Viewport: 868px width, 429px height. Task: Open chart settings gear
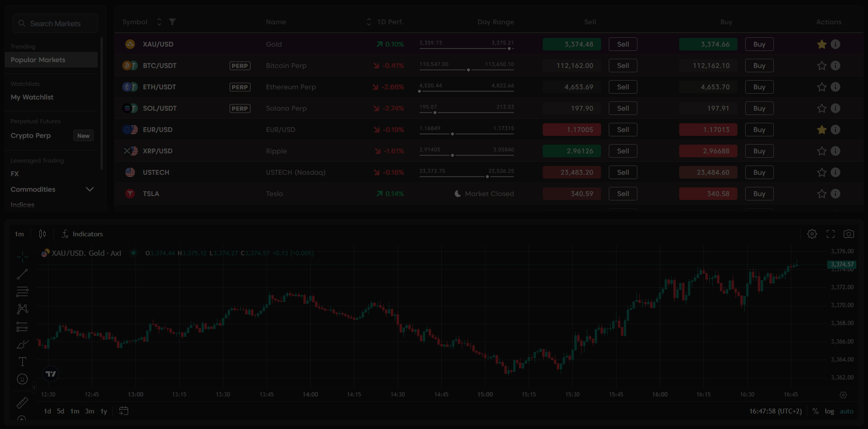tap(812, 234)
